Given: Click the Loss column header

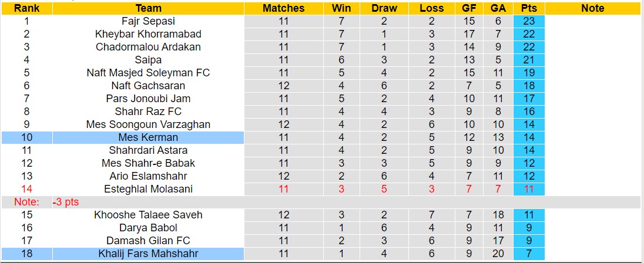Looking at the screenshot, I should pyautogui.click(x=432, y=8).
